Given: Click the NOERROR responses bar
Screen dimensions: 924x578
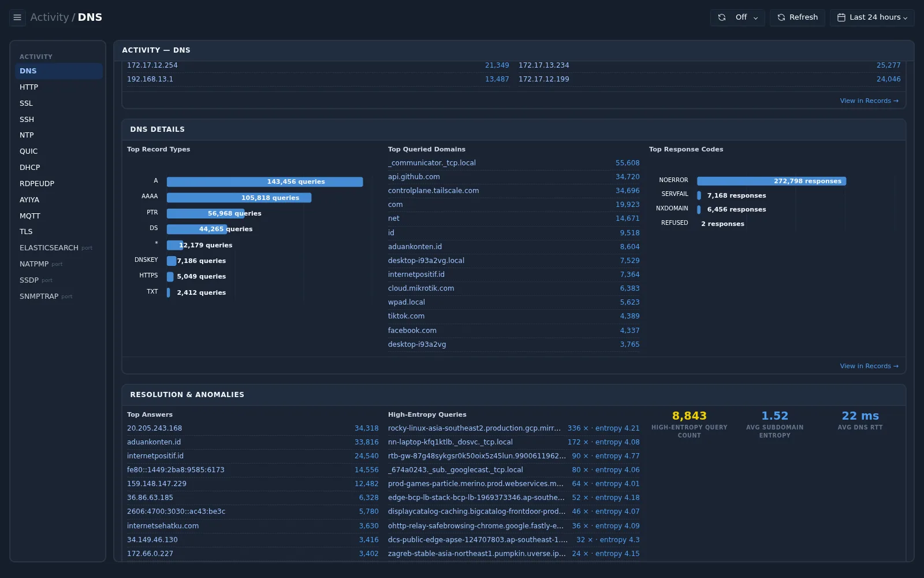Looking at the screenshot, I should (x=771, y=181).
